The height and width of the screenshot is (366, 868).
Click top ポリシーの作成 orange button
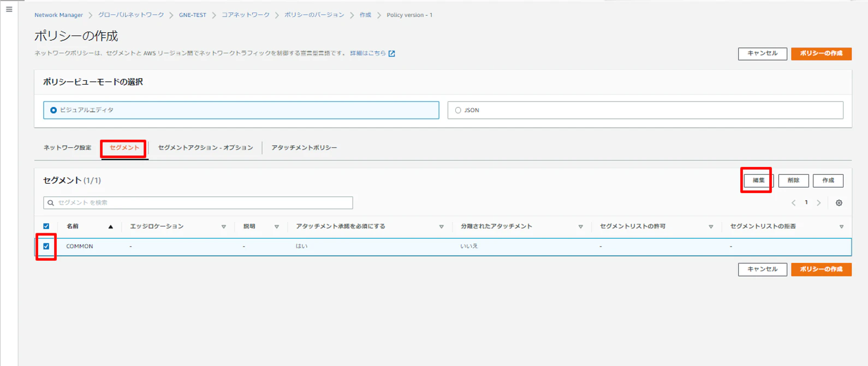(821, 53)
